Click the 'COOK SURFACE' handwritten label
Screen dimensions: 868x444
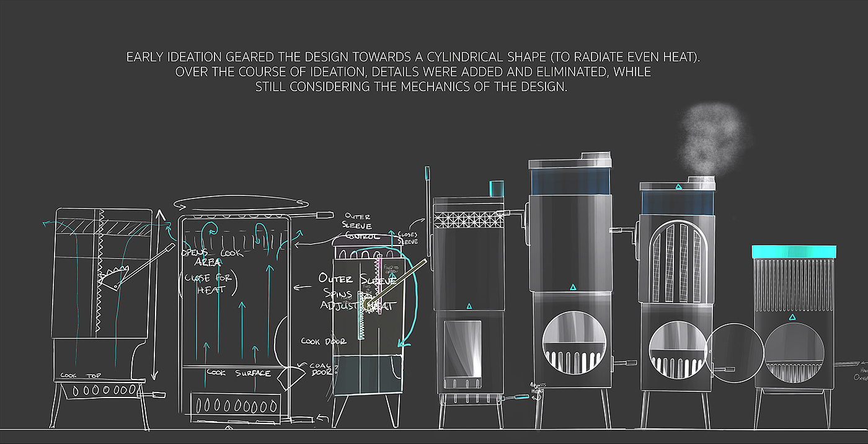pyautogui.click(x=239, y=373)
